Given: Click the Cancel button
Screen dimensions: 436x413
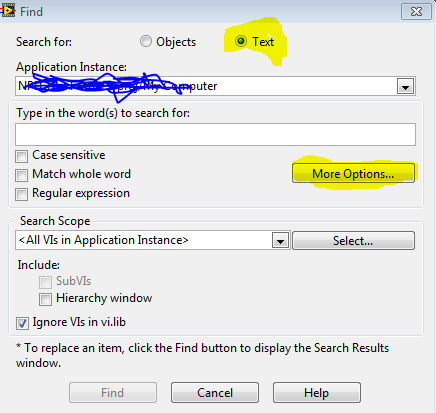Looking at the screenshot, I should tap(215, 393).
